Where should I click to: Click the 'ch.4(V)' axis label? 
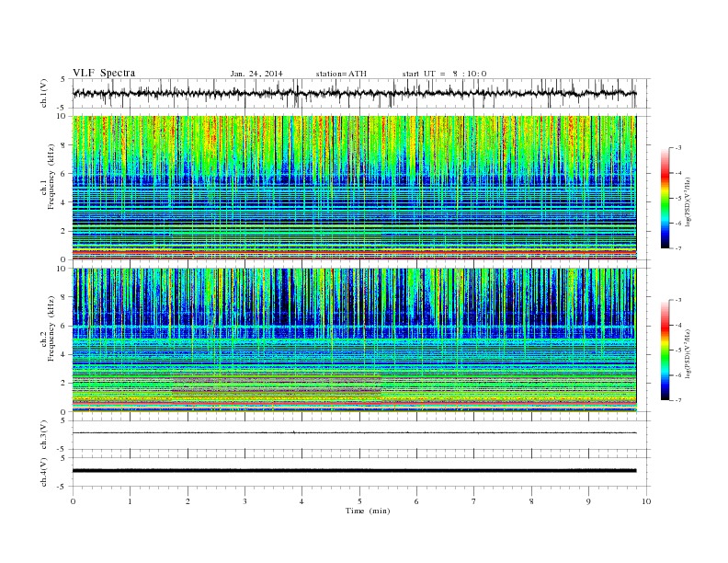(x=44, y=472)
